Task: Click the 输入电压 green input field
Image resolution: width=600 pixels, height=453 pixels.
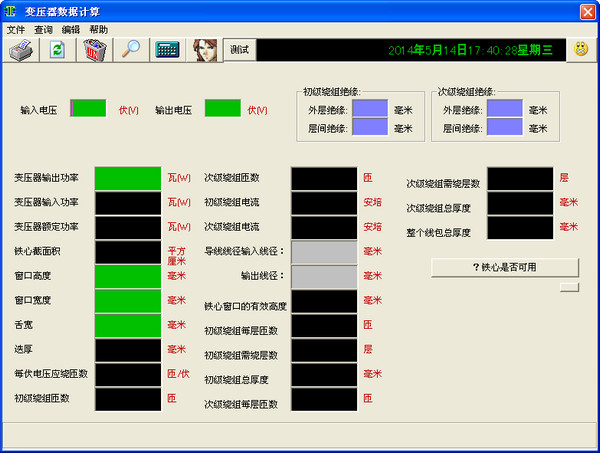Action: [x=88, y=109]
